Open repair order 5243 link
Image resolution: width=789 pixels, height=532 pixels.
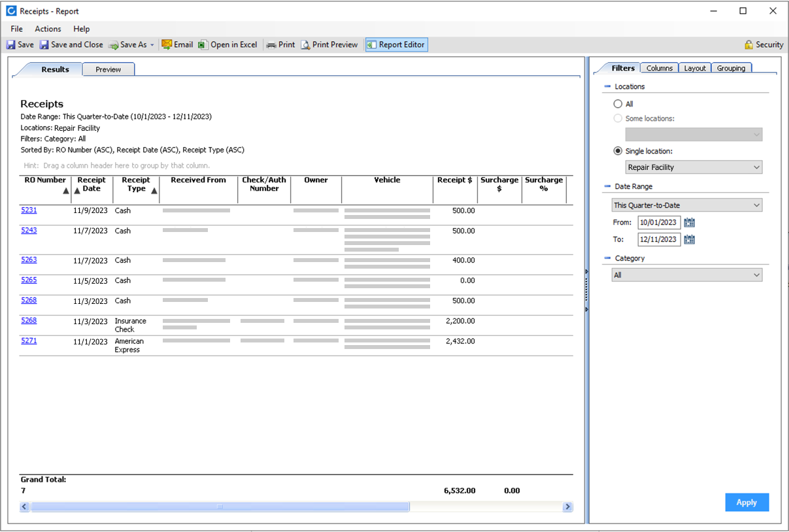29,231
